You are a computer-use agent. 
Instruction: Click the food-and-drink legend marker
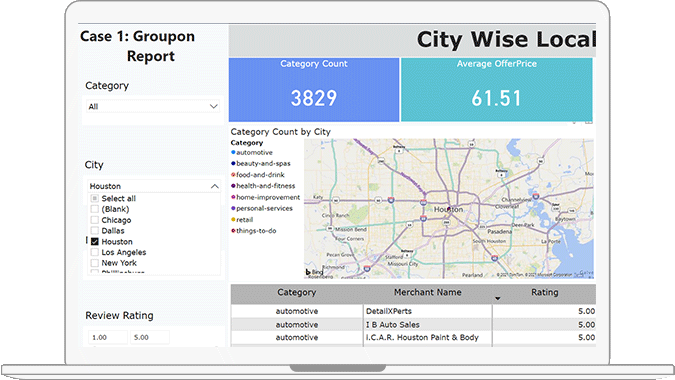point(233,175)
